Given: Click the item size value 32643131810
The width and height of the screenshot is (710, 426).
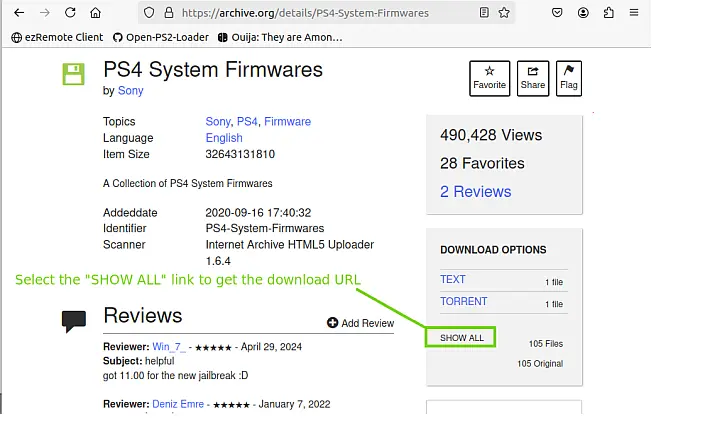Looking at the screenshot, I should (x=240, y=154).
